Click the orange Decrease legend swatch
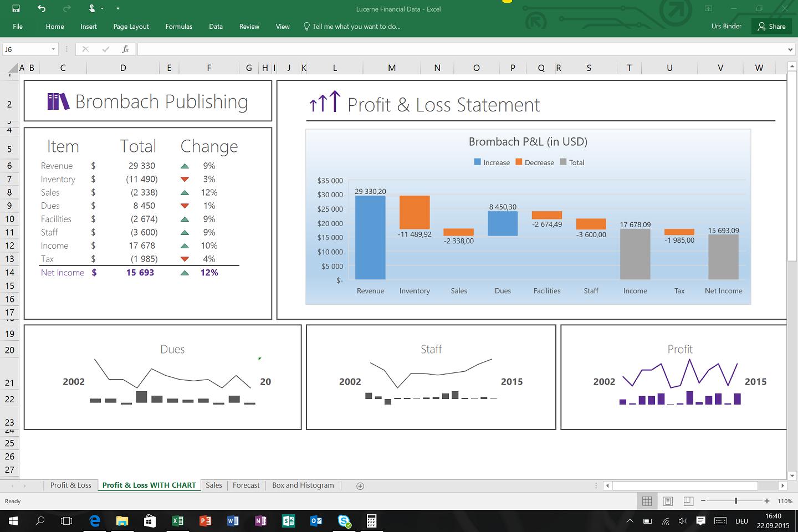798x532 pixels. (519, 162)
